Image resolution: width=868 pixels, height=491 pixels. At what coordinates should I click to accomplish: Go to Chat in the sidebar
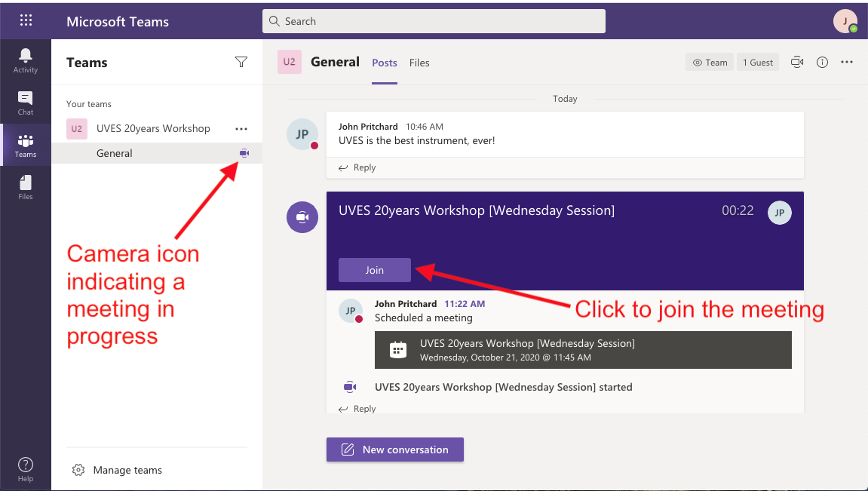pos(26,103)
